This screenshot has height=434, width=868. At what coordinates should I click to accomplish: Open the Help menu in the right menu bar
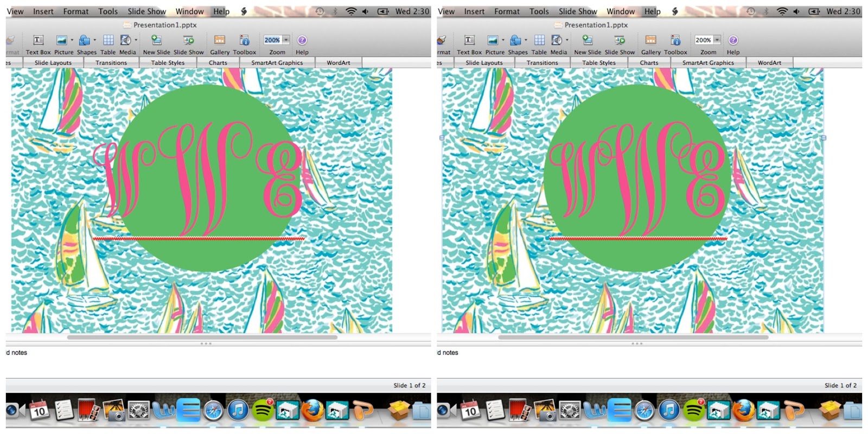tap(653, 11)
